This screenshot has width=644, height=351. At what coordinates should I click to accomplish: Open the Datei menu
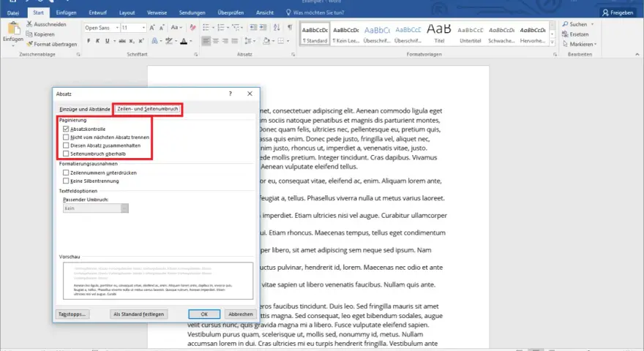[13, 12]
